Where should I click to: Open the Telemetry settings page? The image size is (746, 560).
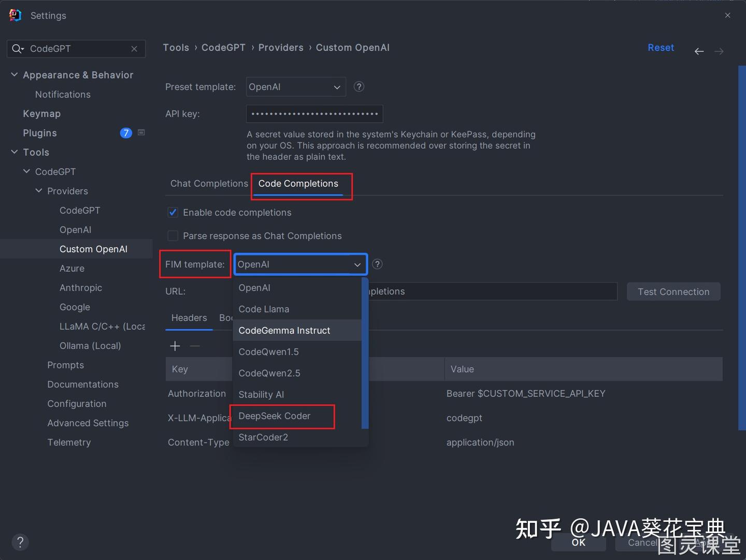(x=69, y=442)
